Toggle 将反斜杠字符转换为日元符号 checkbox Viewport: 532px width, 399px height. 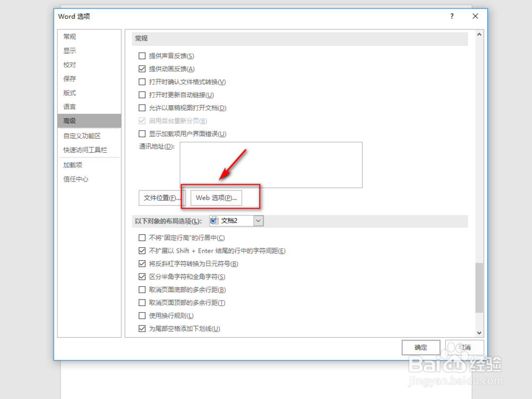pyautogui.click(x=142, y=264)
